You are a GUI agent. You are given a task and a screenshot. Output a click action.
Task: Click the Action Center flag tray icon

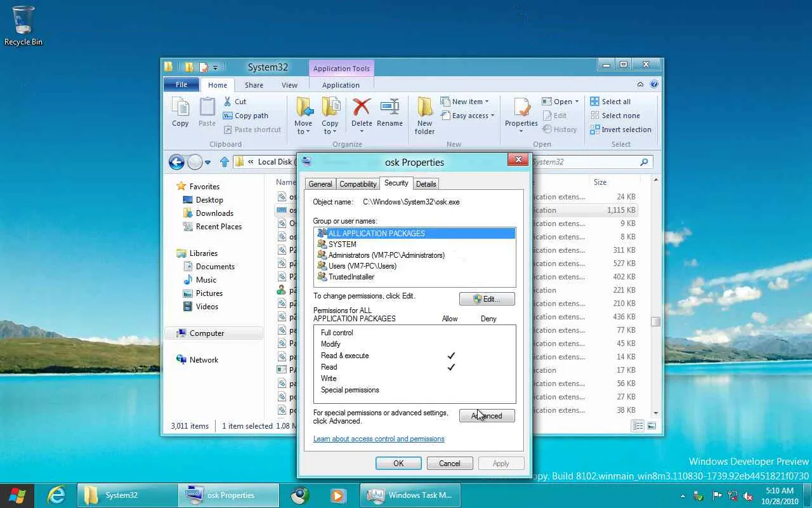pos(717,496)
